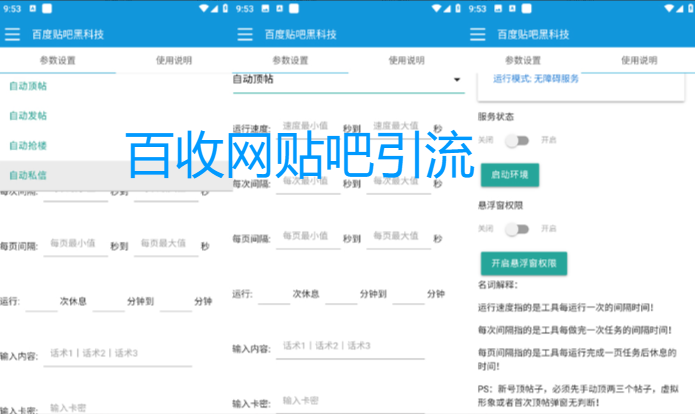The image size is (695, 414).
Task: Click the 开启悬浮窗权限 button
Action: 523,263
